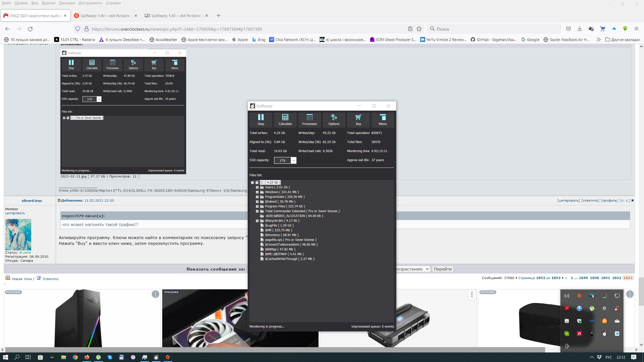Viewport: 644px width, 362px height.
Task: Bookmark page with star icon
Action: coord(419,29)
